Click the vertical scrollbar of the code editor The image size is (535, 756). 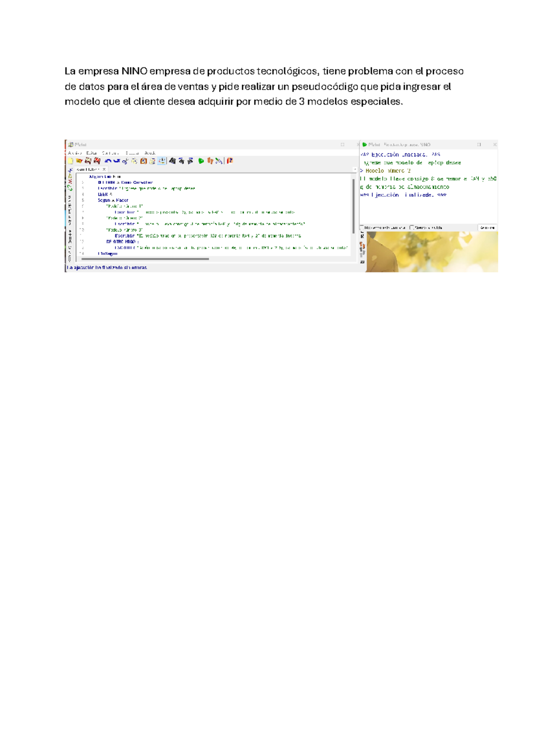(x=354, y=205)
